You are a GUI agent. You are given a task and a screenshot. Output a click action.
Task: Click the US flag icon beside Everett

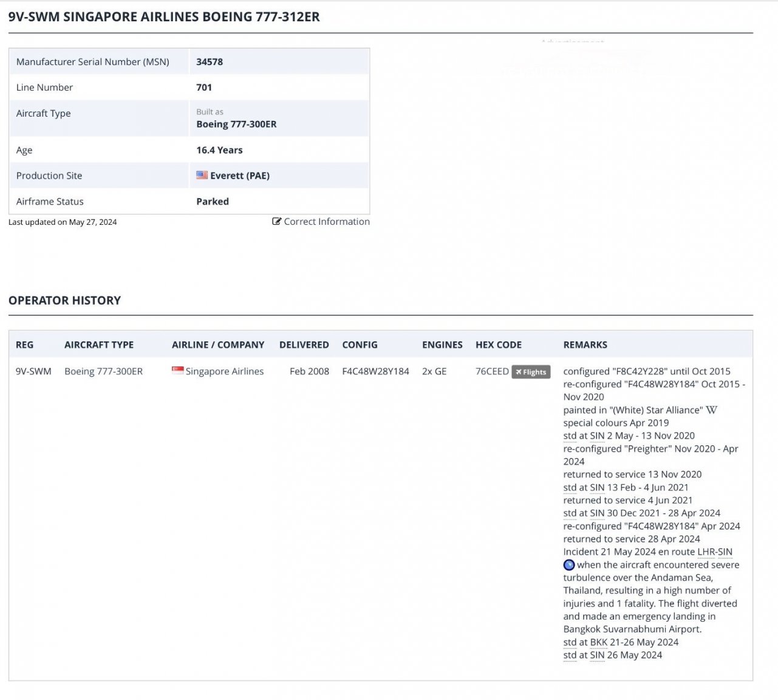[x=202, y=175]
